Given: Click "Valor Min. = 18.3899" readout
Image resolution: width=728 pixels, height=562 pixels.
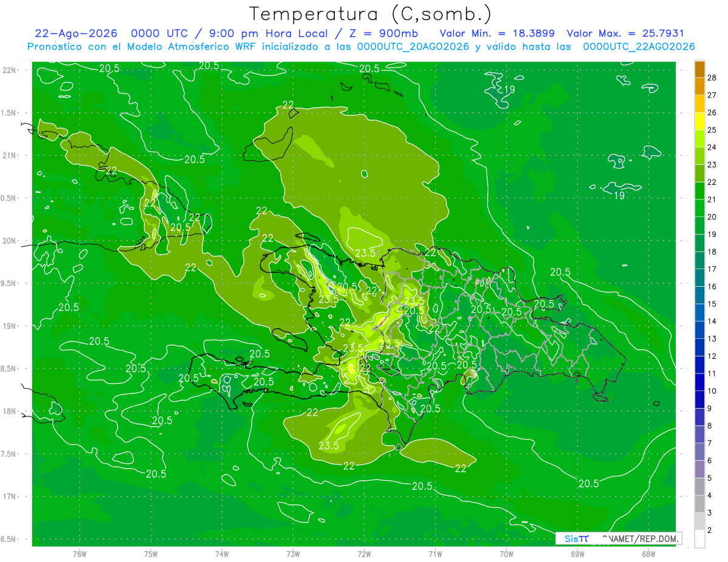Looking at the screenshot, I should click(498, 33).
